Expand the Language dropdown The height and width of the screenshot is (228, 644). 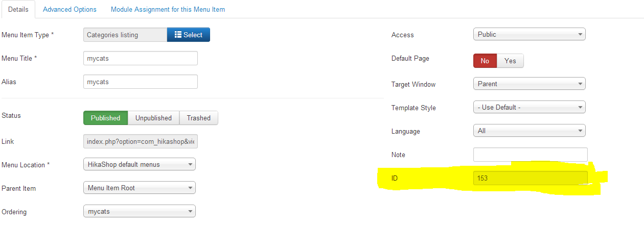529,131
